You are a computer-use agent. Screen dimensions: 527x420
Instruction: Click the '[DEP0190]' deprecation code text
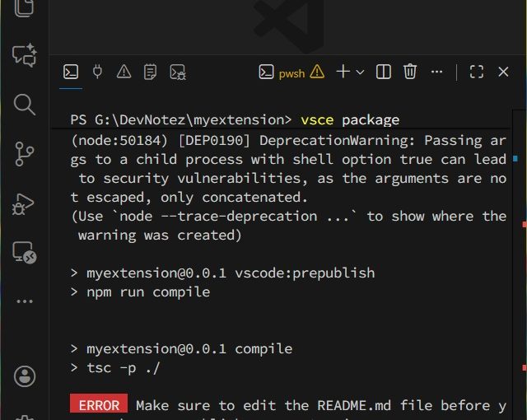[214, 140]
